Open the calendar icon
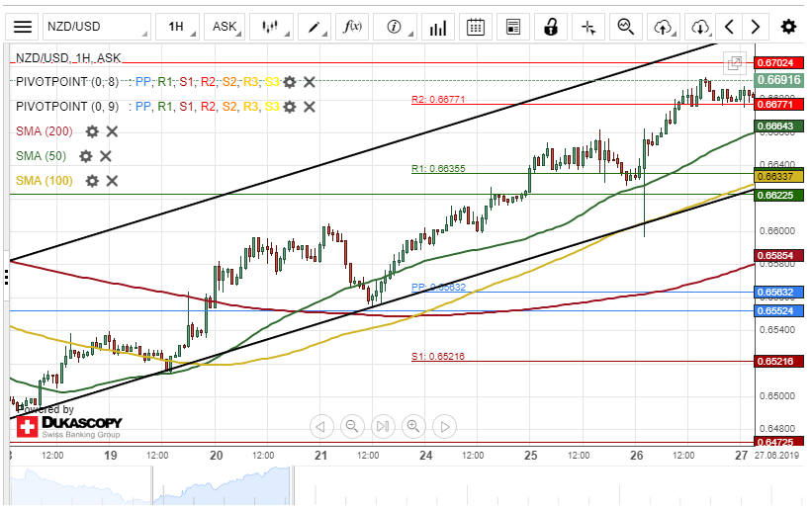This screenshot has width=812, height=510. click(476, 27)
